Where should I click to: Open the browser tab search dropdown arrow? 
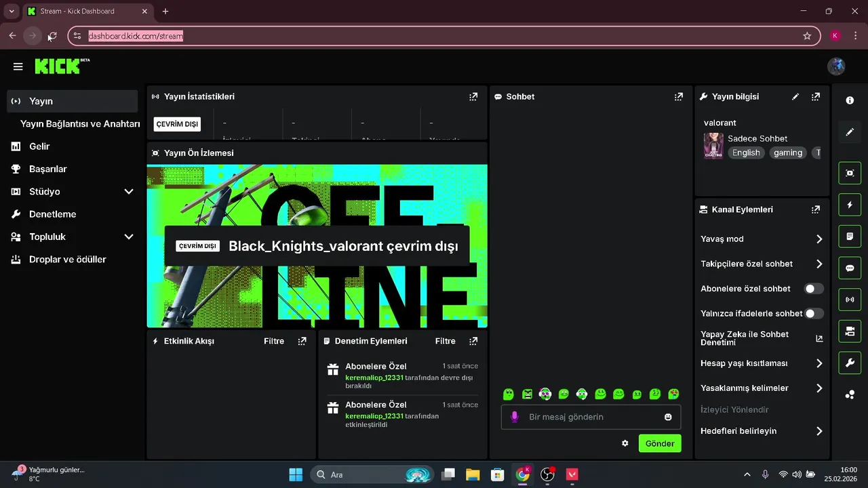point(12,11)
